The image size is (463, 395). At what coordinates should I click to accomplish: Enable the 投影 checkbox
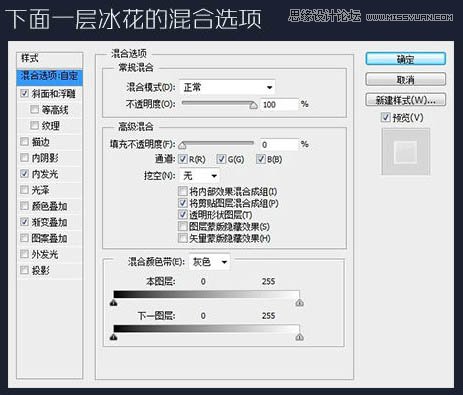[24, 270]
